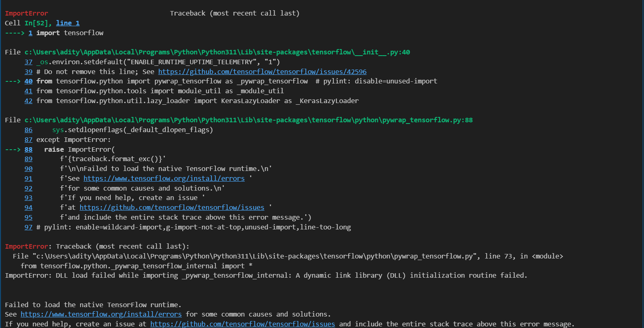Open line 86 link
The image size is (644, 328).
click(x=28, y=130)
